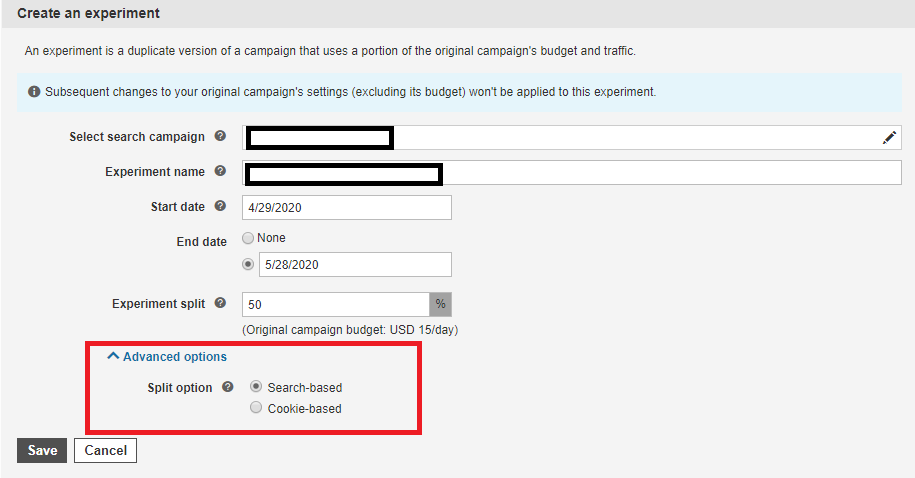
Task: Choose Cookie-based split option
Action: click(256, 407)
